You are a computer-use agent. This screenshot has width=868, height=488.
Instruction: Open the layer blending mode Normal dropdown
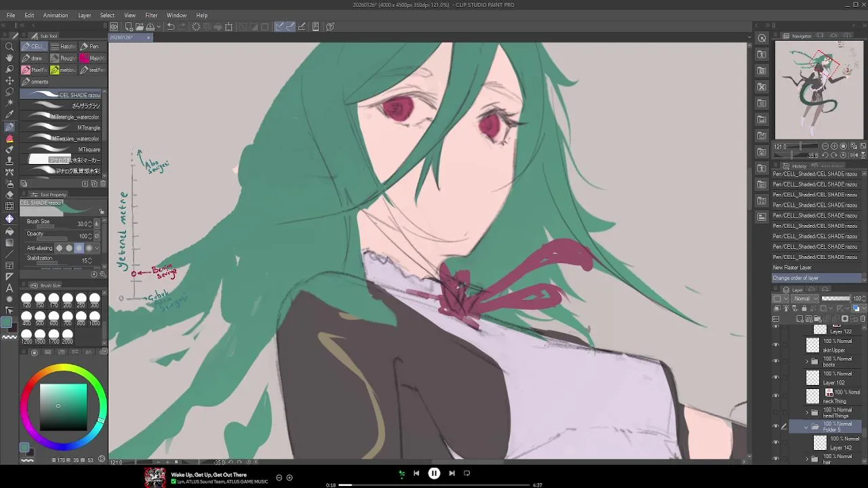(x=805, y=299)
